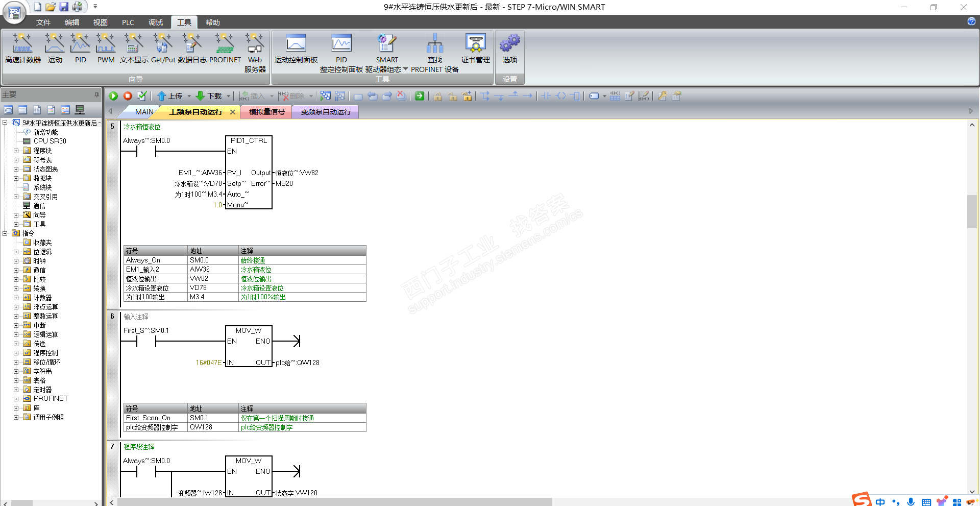This screenshot has width=980, height=506.
Task: Click the vertical scrollbar thumb in editor
Action: click(972, 211)
